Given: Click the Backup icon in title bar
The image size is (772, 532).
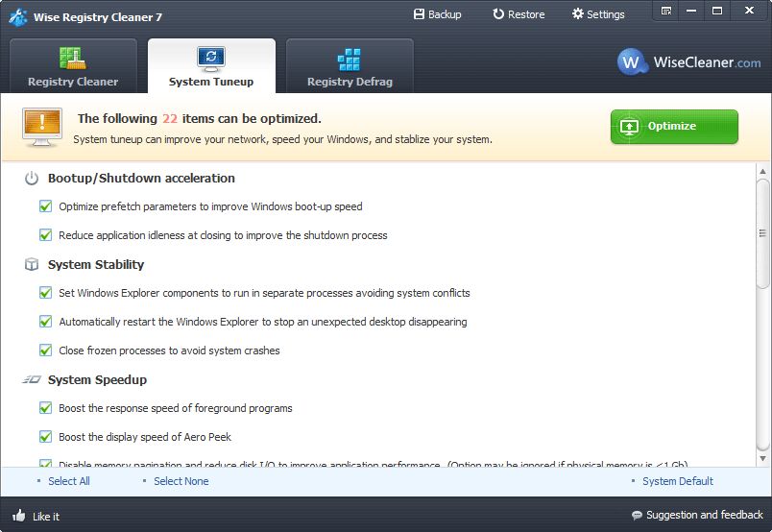Looking at the screenshot, I should [419, 14].
